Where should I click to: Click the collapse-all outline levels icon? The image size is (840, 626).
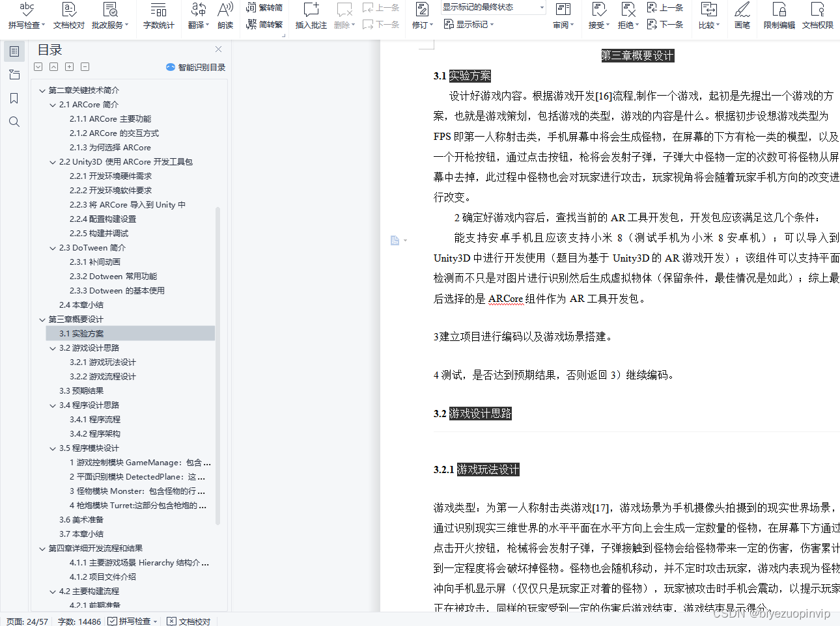[x=54, y=67]
